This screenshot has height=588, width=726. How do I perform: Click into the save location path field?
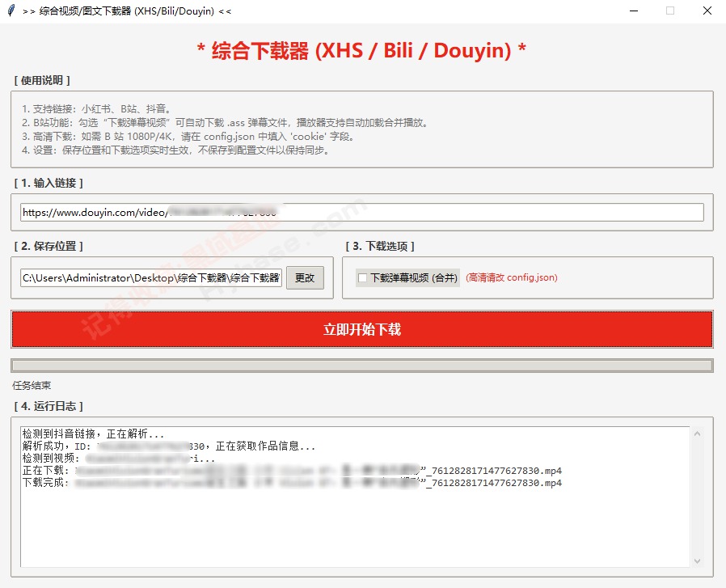coord(151,278)
